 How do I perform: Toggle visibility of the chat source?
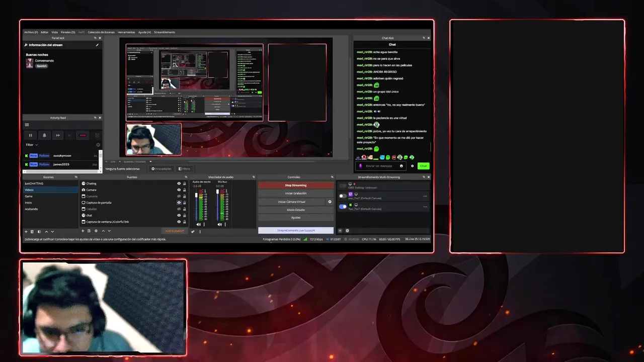tap(179, 215)
